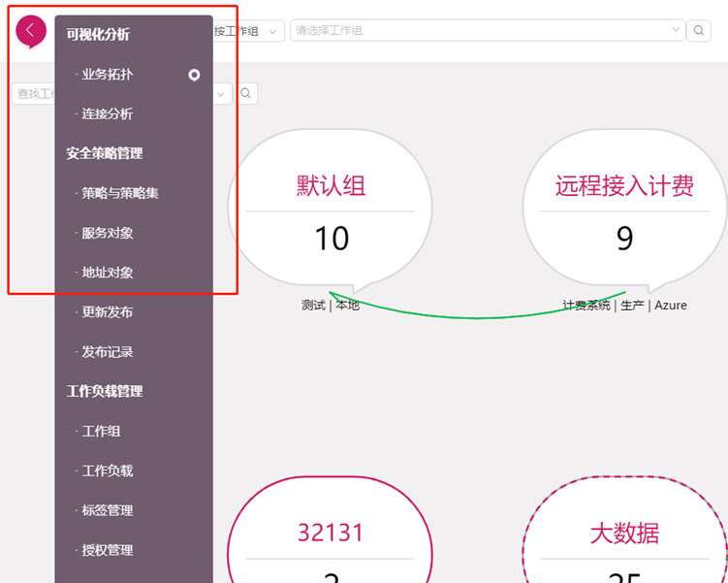This screenshot has height=583, width=728.
Task: Open 标签管理 in the sidebar
Action: coord(108,510)
